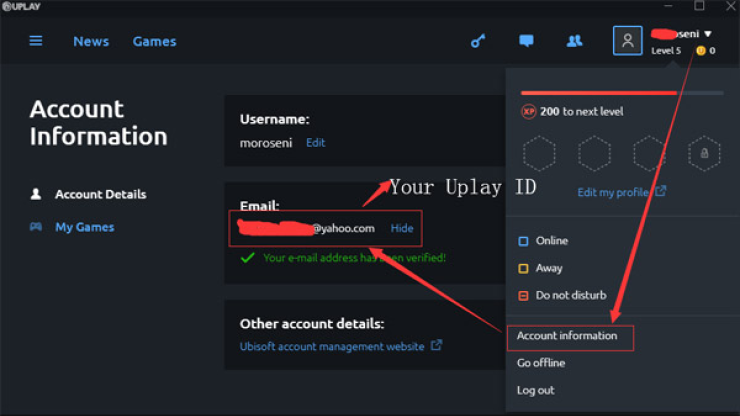Click the Account Details person icon

[x=36, y=194]
